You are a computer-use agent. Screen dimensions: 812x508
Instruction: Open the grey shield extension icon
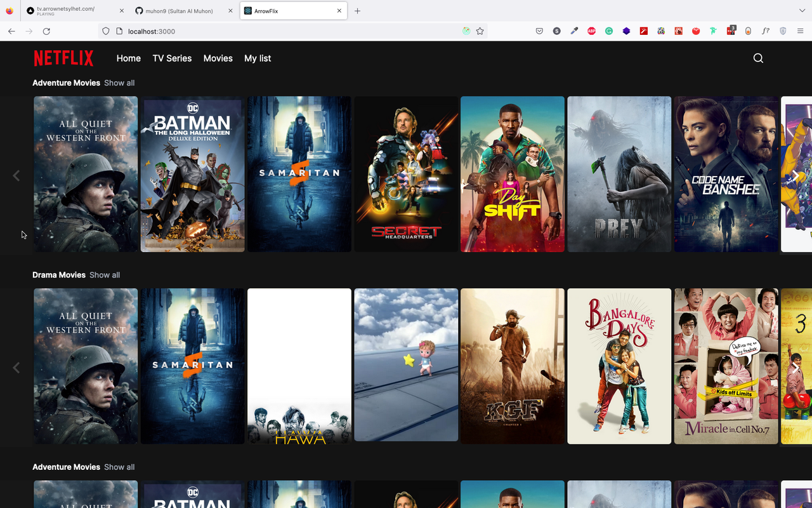point(783,31)
